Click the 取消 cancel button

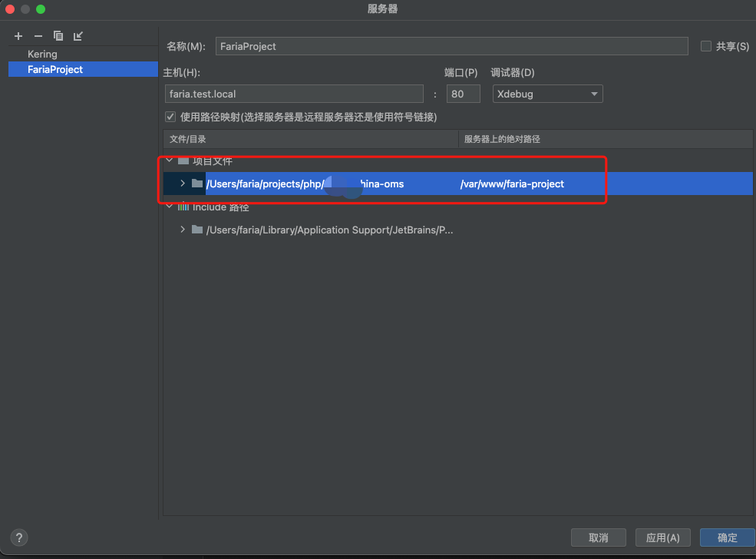599,537
